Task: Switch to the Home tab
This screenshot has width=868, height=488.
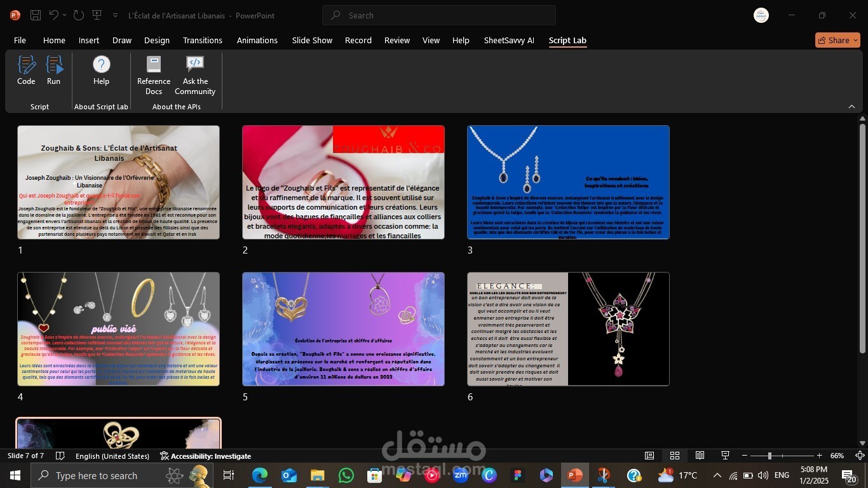Action: point(54,40)
